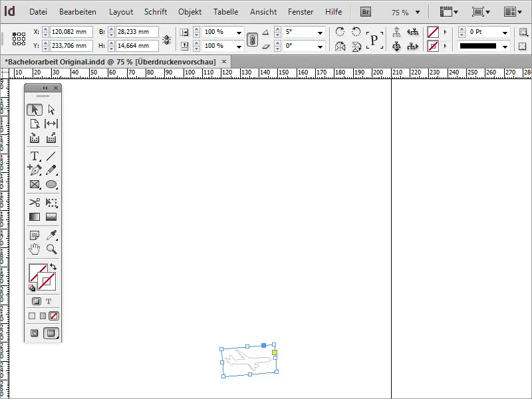Screen dimensions: 532x399
Task: Select the Hand tool
Action: pyautogui.click(x=35, y=249)
